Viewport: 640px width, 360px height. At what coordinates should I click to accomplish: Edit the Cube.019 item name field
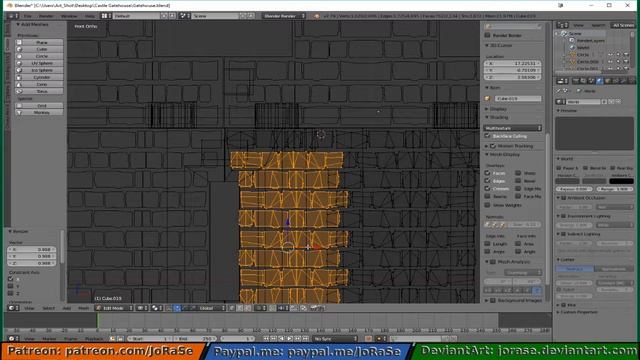click(518, 99)
